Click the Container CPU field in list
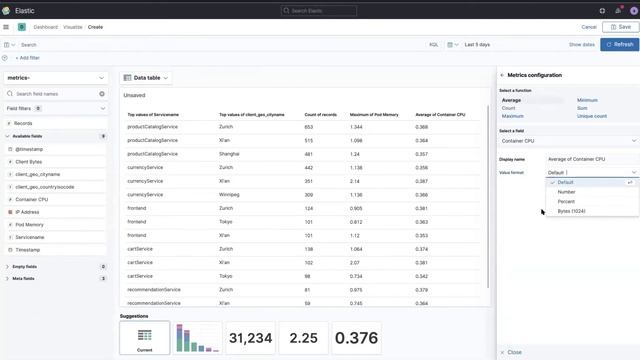Image resolution: width=640 pixels, height=360 pixels. click(x=56, y=200)
